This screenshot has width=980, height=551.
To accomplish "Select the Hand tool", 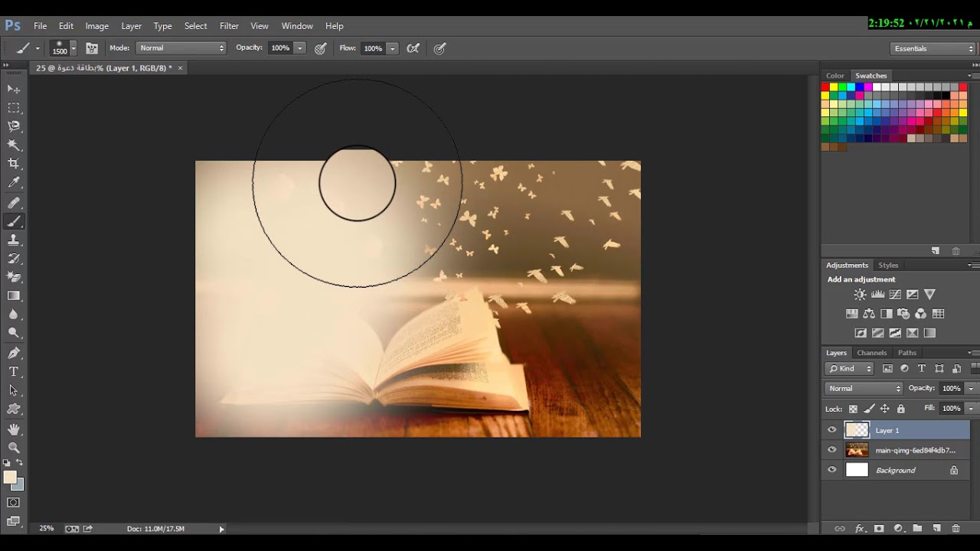I will [14, 429].
